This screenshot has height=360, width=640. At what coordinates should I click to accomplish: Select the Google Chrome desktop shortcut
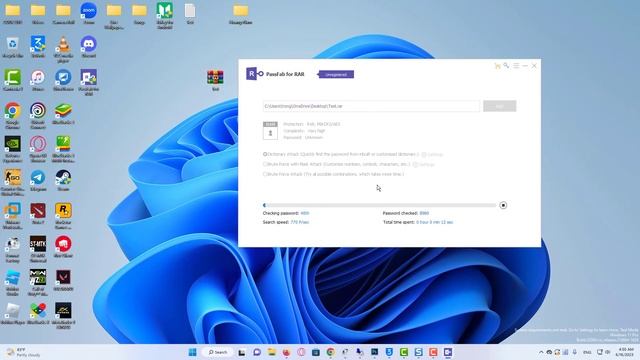(x=13, y=116)
